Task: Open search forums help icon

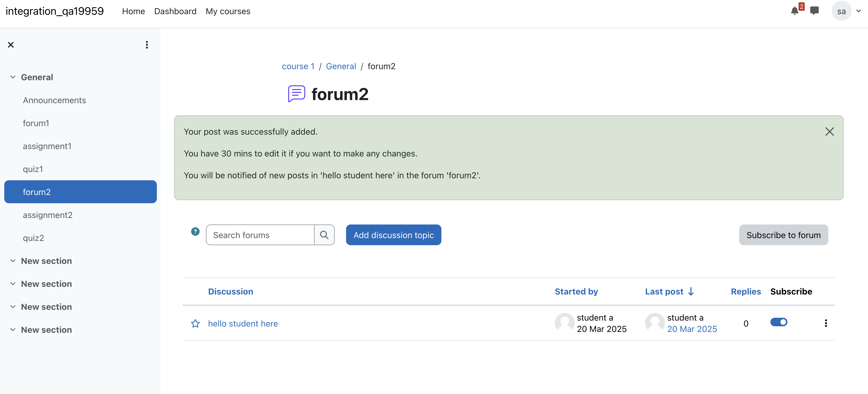Action: pos(195,231)
